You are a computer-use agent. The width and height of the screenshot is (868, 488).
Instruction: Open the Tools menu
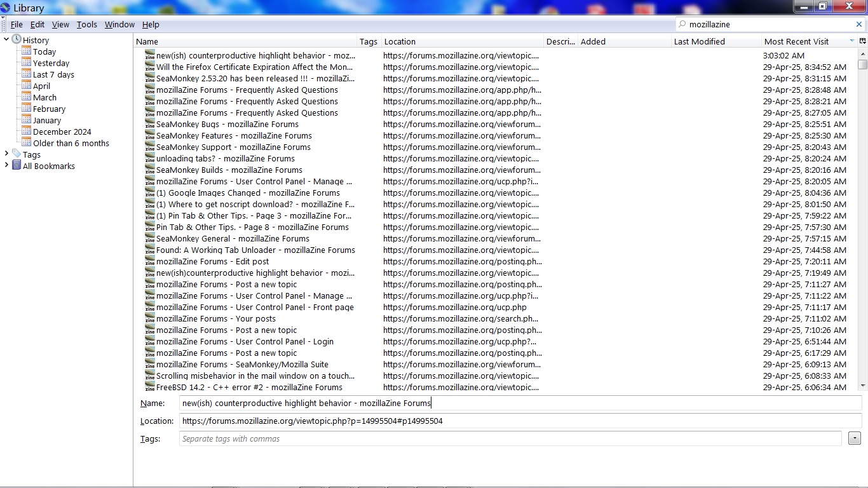click(87, 24)
